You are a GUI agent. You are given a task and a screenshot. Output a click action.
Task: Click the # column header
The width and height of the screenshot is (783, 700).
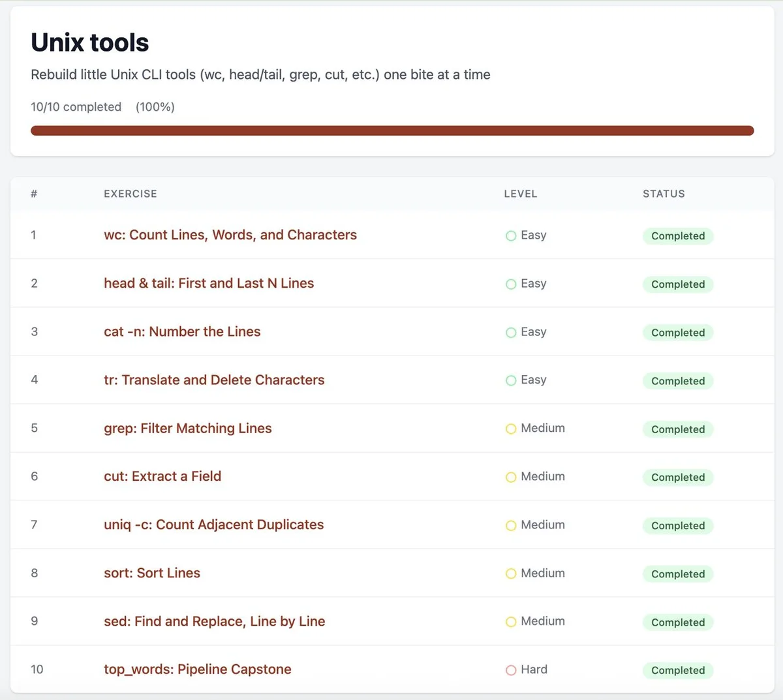pyautogui.click(x=34, y=194)
